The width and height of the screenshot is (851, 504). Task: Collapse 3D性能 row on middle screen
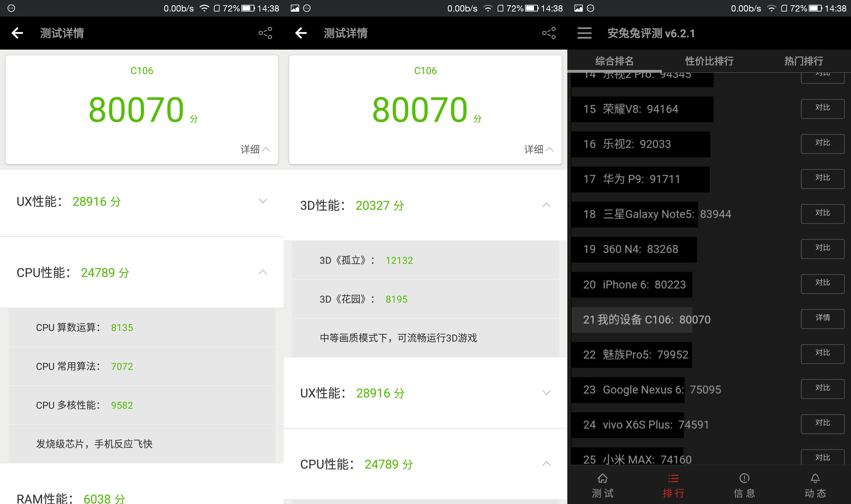pos(425,205)
